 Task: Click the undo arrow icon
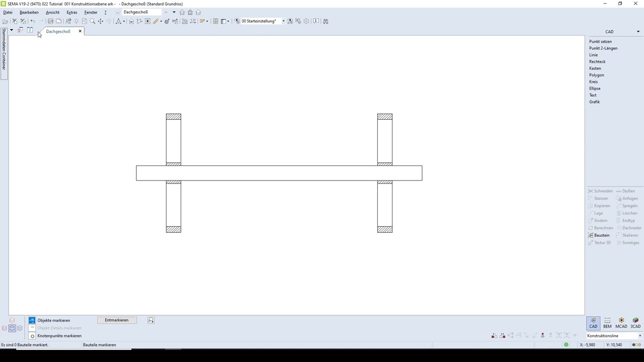pyautogui.click(x=33, y=21)
